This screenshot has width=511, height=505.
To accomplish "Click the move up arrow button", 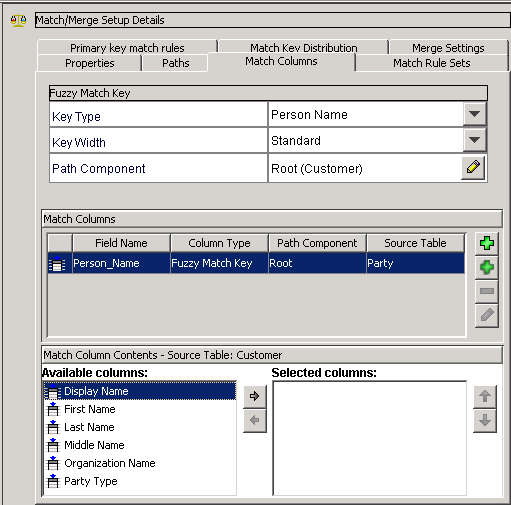I will (x=485, y=396).
